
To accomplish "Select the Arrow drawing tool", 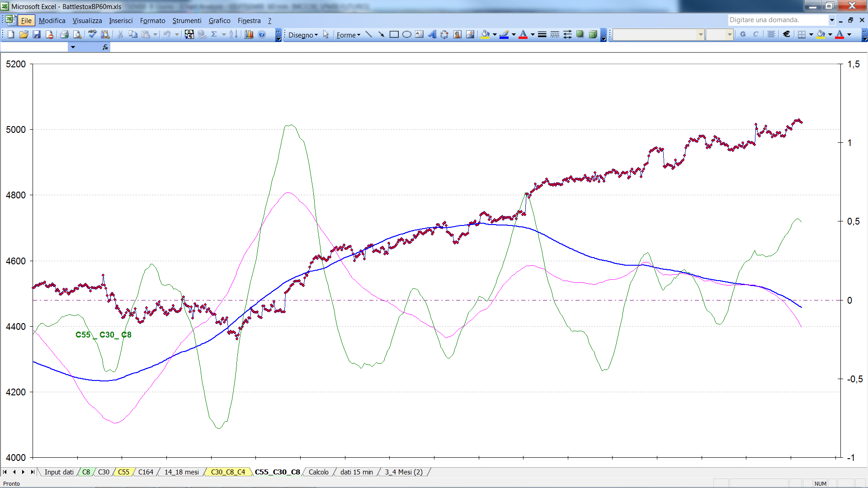I will 381,34.
